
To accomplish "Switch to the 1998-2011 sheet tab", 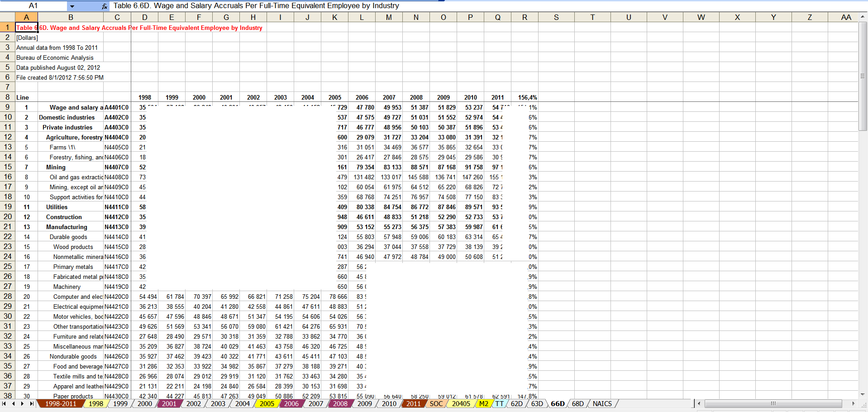I will pos(60,403).
